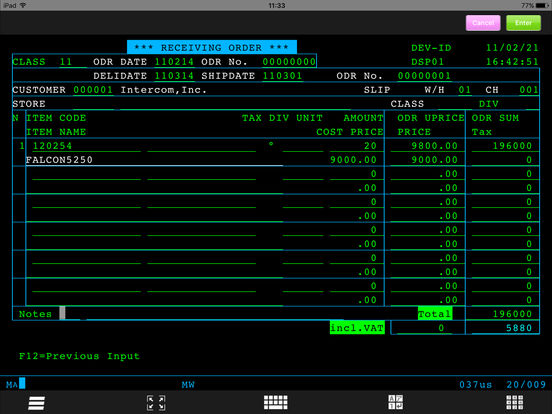Show the on-screen keyboard icon
Screen dimensions: 552x414
[x=276, y=402]
